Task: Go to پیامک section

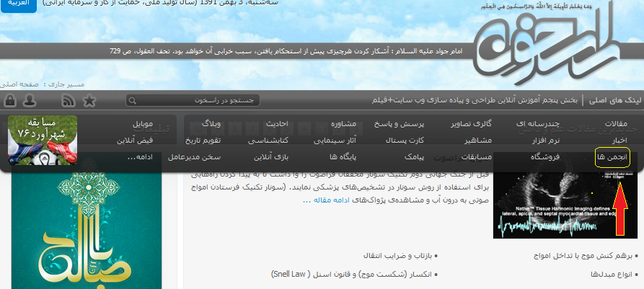Action: (x=414, y=157)
